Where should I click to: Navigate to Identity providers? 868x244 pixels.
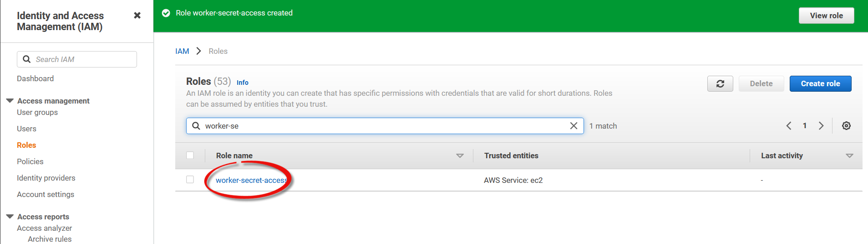click(x=46, y=178)
